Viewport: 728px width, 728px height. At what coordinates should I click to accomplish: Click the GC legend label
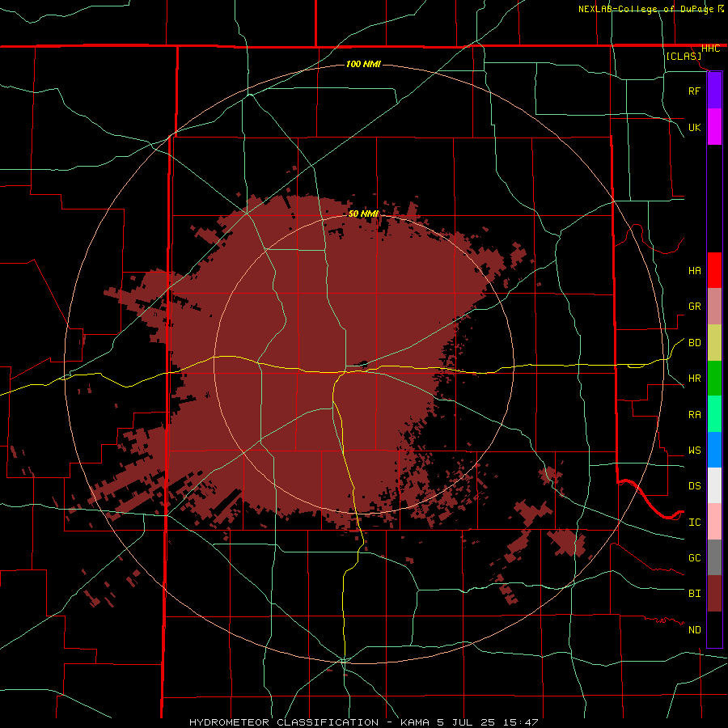point(694,558)
